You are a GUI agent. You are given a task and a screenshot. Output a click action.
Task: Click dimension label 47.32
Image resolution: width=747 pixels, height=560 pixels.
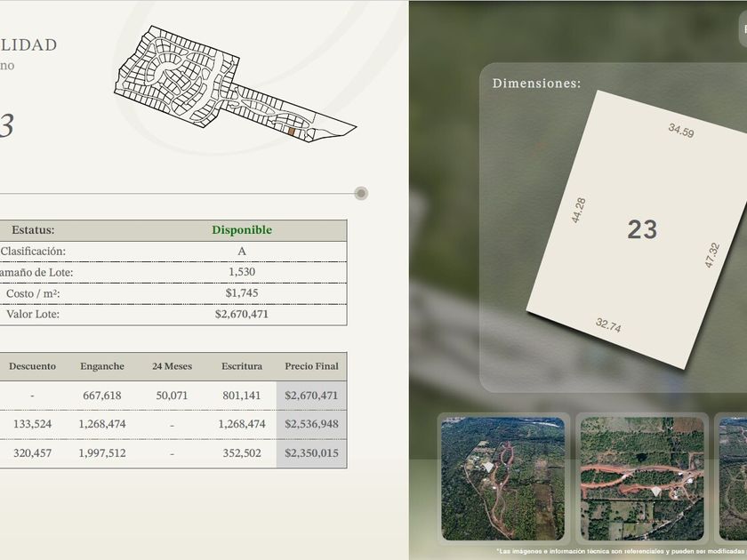[x=712, y=255]
